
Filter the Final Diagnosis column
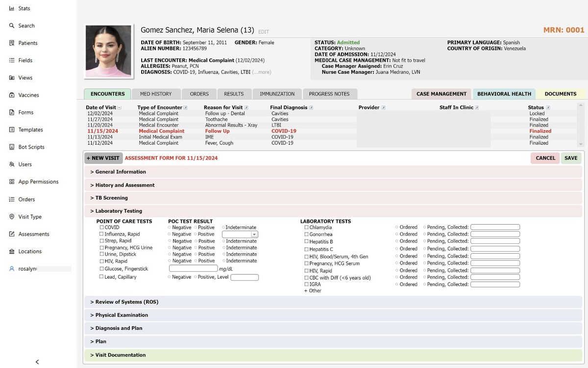311,107
